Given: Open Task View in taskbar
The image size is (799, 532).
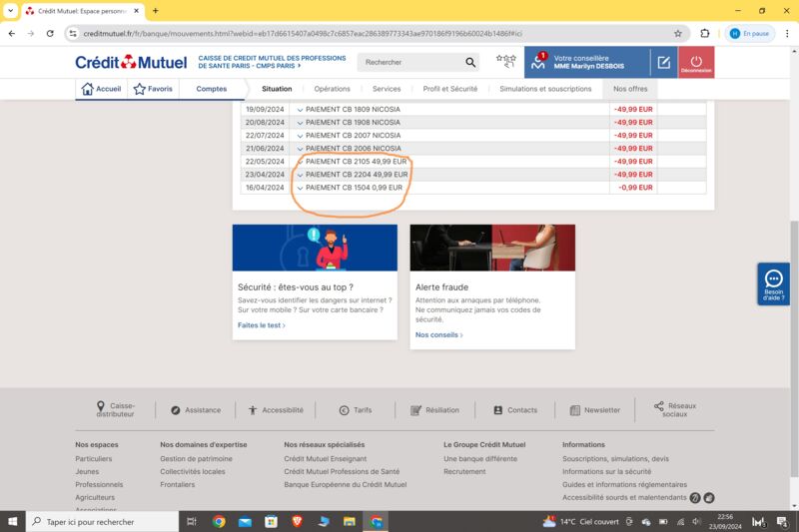Looking at the screenshot, I should [x=192, y=521].
